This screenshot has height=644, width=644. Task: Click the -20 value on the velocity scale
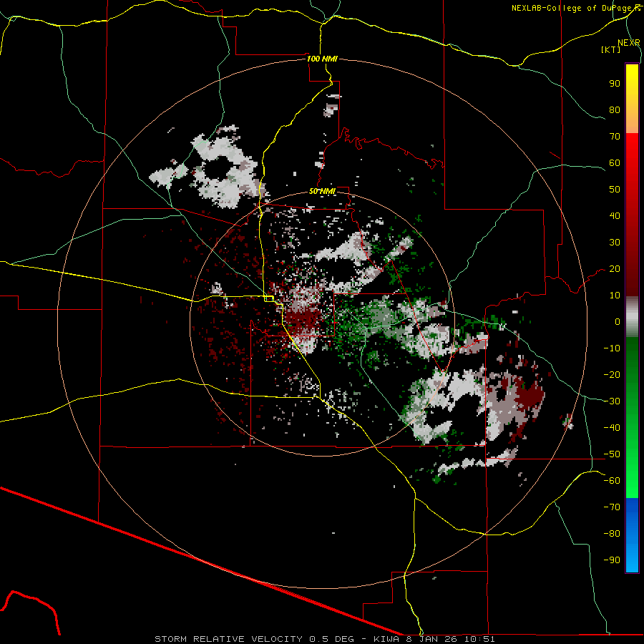[x=612, y=375]
